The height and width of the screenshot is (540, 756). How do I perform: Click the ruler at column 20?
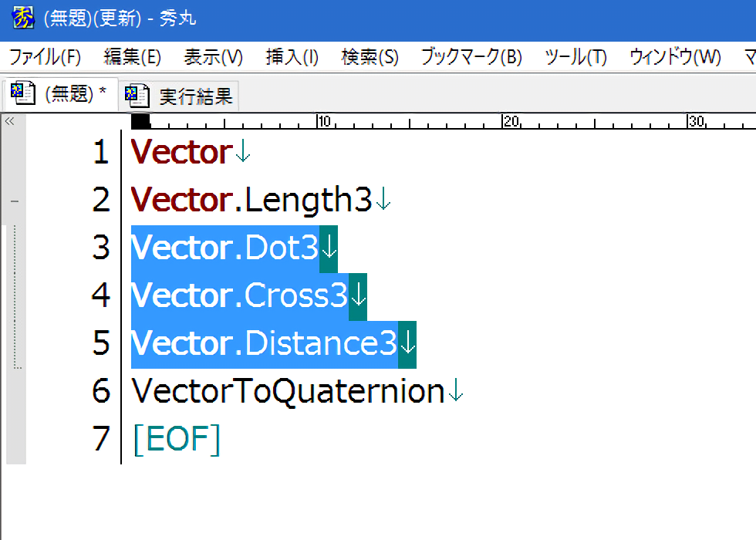504,122
